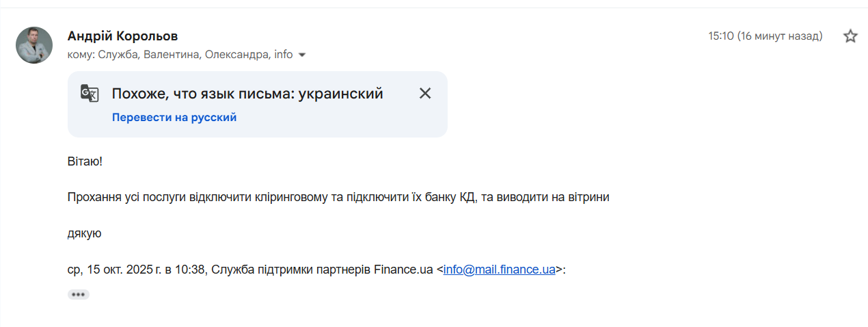Select recipient info in the recipients line
The width and height of the screenshot is (868, 327).
(283, 55)
